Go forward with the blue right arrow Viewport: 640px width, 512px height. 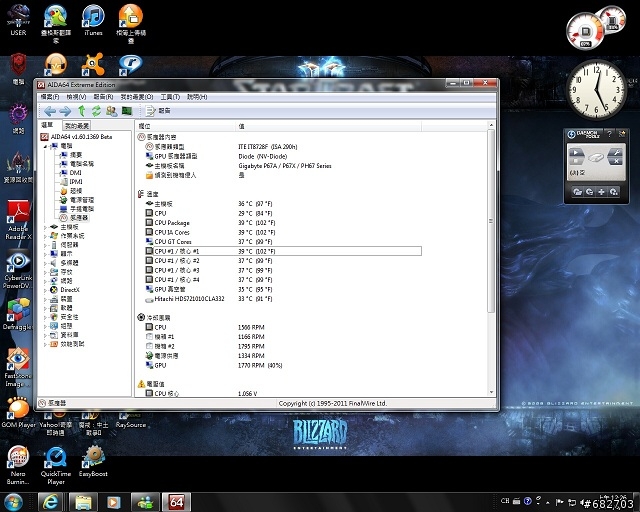coord(65,111)
